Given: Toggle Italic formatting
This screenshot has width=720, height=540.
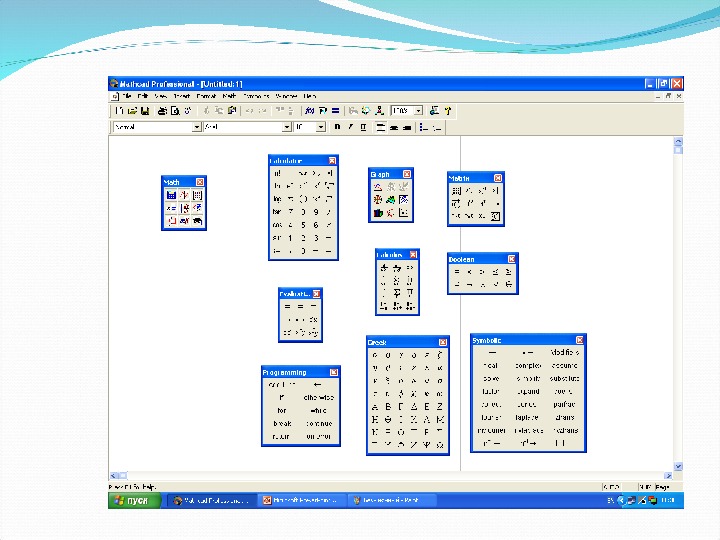Looking at the screenshot, I should click(350, 127).
